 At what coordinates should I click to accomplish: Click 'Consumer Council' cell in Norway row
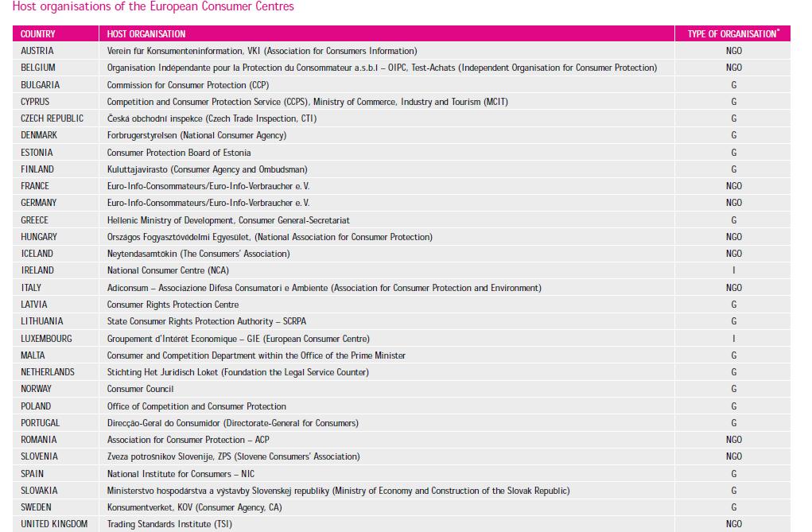point(387,389)
